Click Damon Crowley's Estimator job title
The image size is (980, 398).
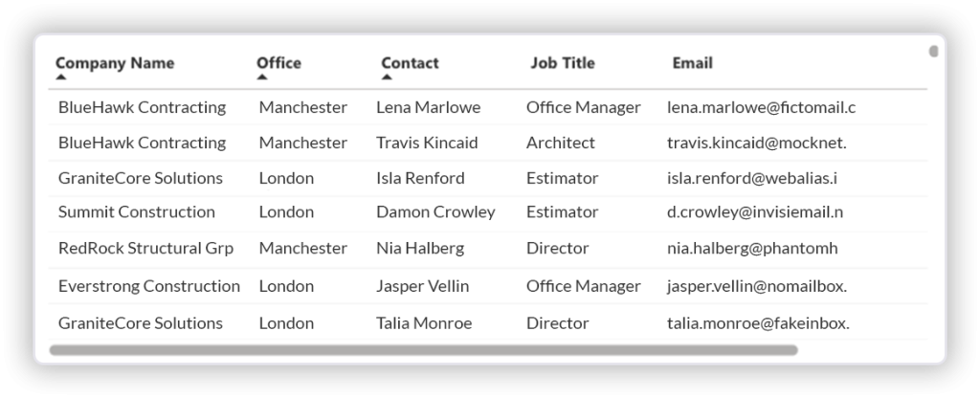pos(562,212)
